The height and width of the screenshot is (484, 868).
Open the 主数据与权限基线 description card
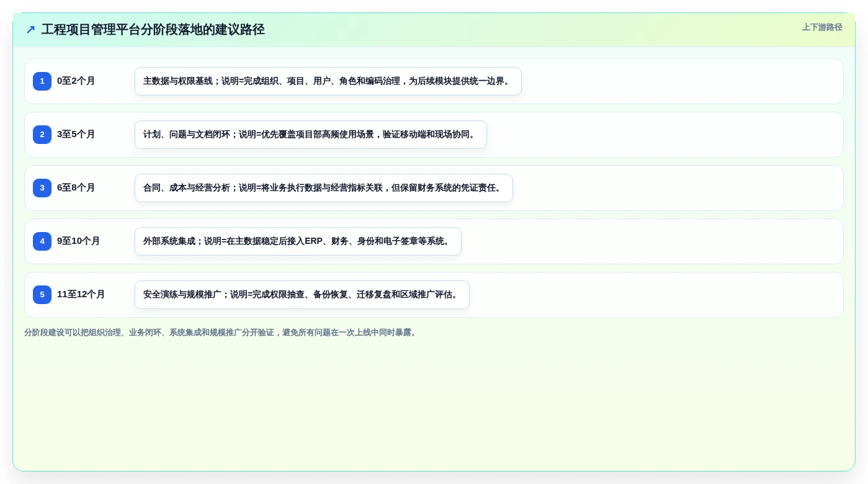coord(328,81)
